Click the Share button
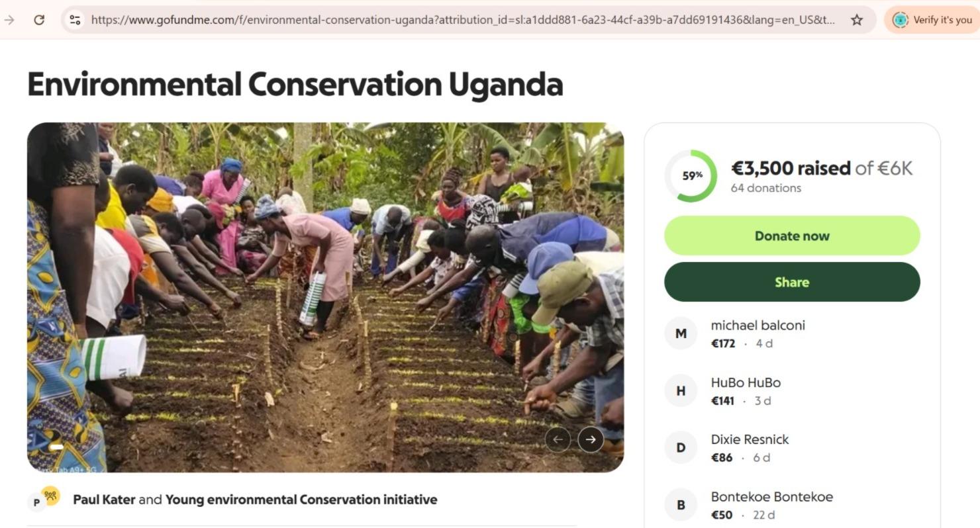This screenshot has width=980, height=528. coord(792,282)
